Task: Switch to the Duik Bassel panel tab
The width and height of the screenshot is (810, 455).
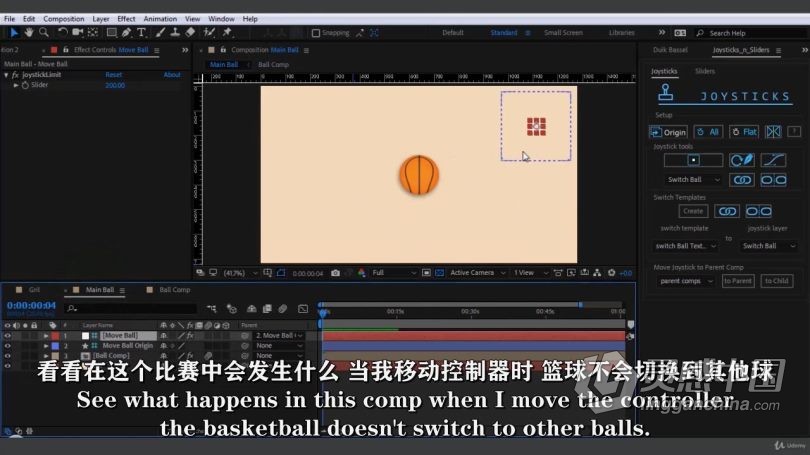Action: (x=670, y=50)
